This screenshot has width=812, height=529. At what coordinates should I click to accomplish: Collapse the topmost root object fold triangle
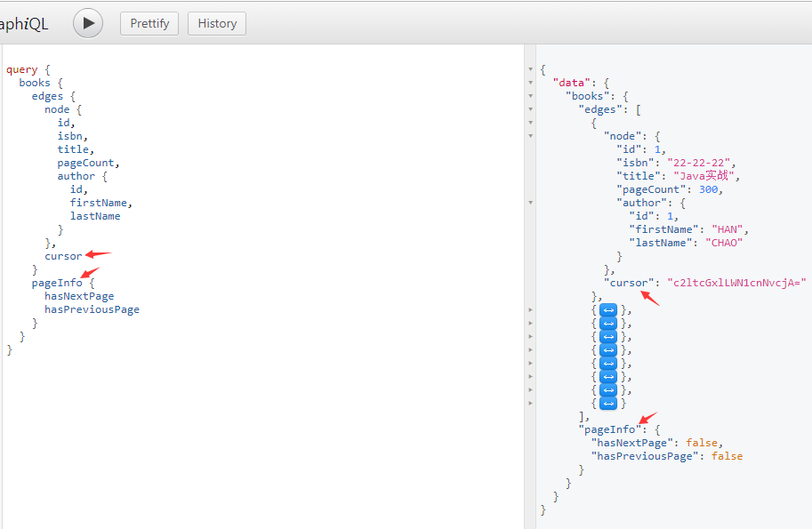click(x=530, y=68)
